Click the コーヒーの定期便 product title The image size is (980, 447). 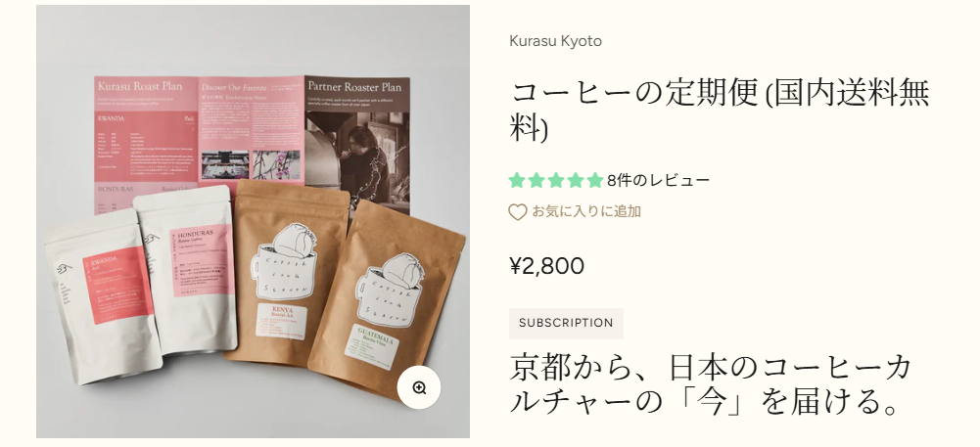click(719, 112)
